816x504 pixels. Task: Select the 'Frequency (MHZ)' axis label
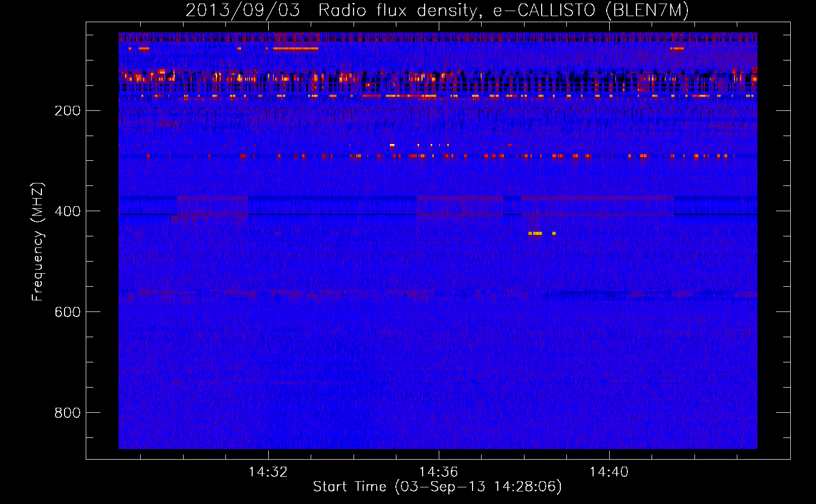38,242
